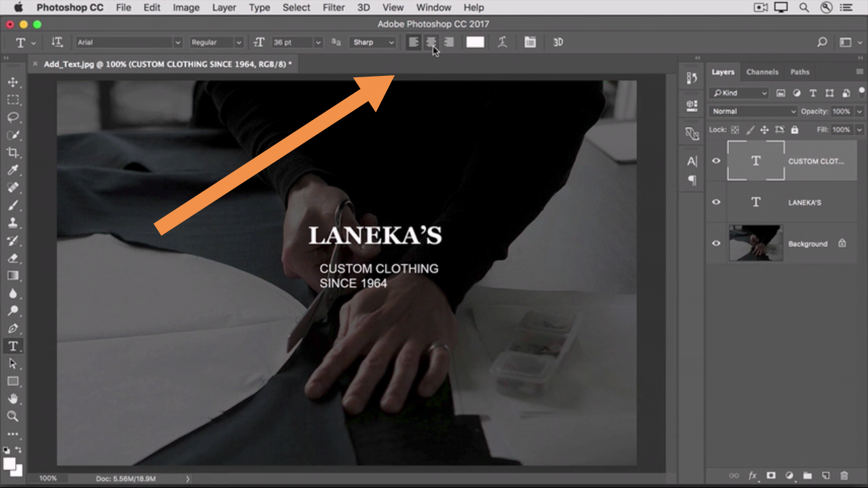Click the Delete layer trash icon
This screenshot has height=488, width=868.
click(844, 476)
